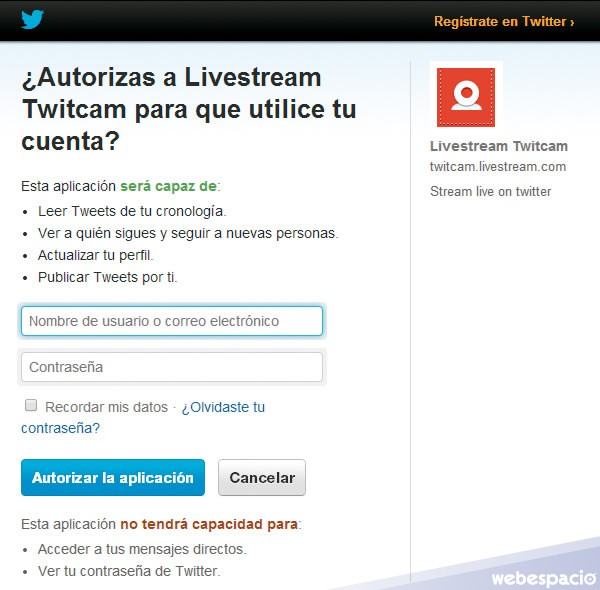Click Acceder a tus mensajes directos line

point(142,549)
